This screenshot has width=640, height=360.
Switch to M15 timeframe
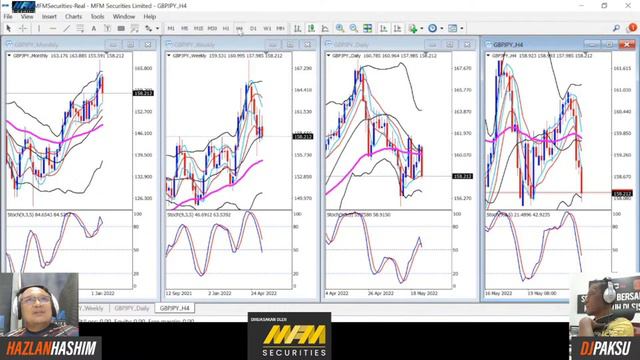point(198,29)
